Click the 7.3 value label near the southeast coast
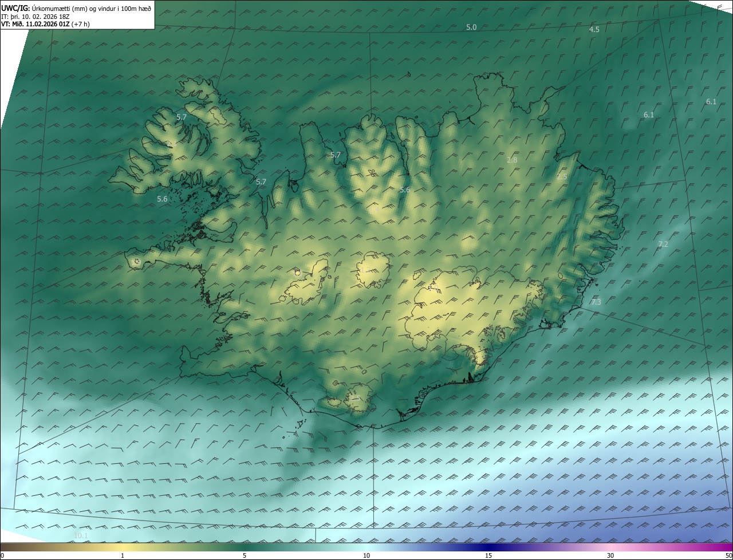The height and width of the screenshot is (560, 733). coord(597,302)
